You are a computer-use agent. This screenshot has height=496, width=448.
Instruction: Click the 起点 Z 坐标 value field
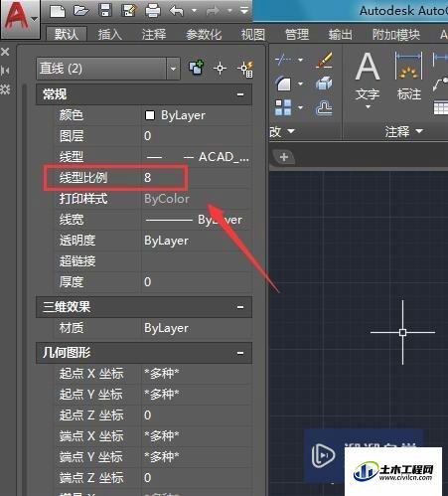tap(197, 415)
